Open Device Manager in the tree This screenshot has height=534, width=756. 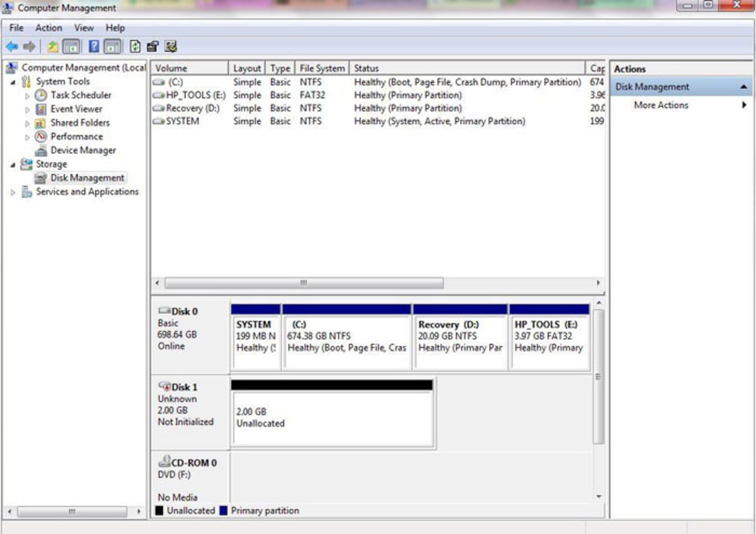[83, 150]
